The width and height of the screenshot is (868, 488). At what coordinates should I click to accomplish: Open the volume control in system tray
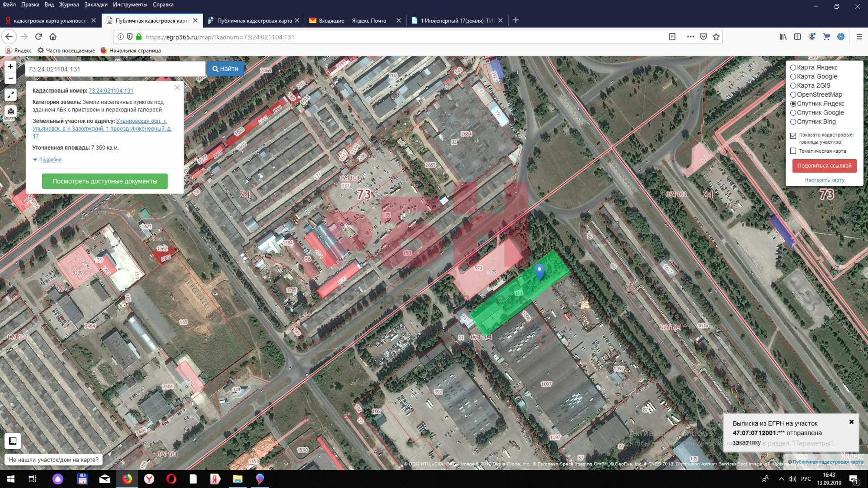(x=792, y=479)
